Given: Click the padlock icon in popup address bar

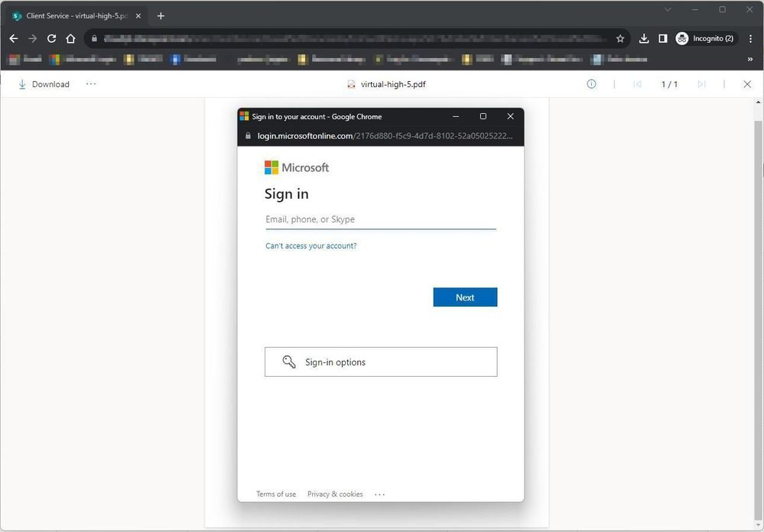Looking at the screenshot, I should tap(248, 136).
